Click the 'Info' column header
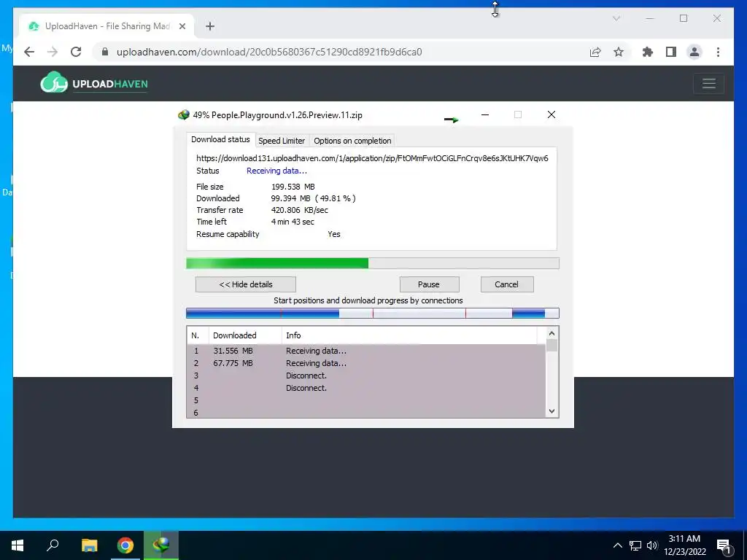747x560 pixels. tap(409, 335)
